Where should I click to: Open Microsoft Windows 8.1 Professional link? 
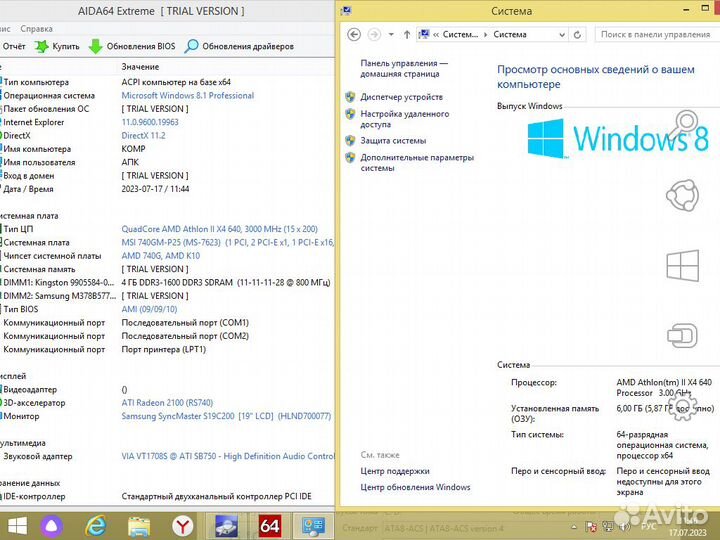tap(187, 96)
